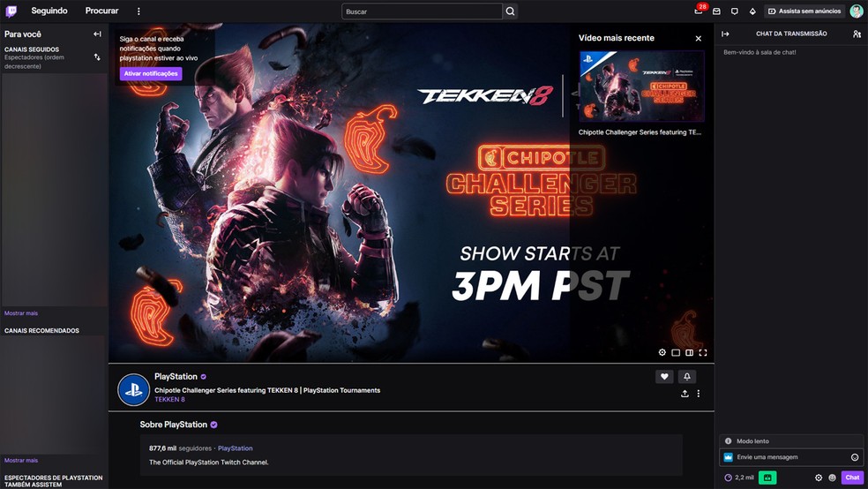The image size is (868, 489).
Task: Open the Procurar tab
Action: (101, 11)
